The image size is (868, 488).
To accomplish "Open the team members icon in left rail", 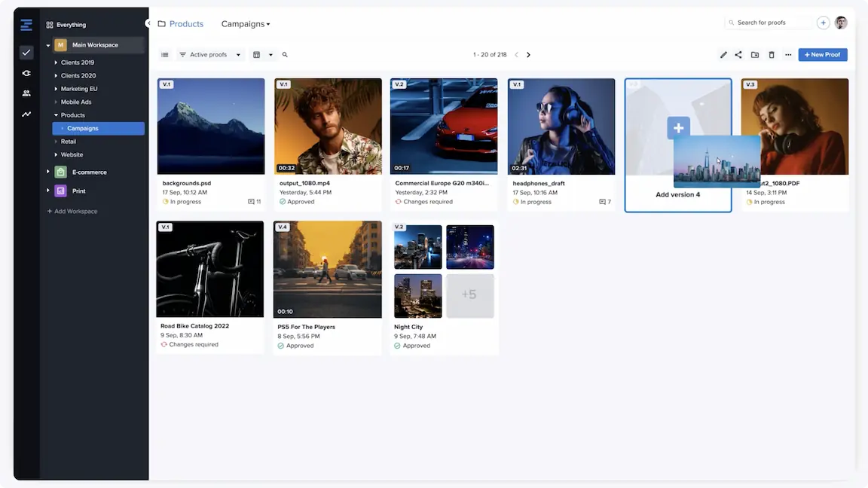I will point(26,93).
